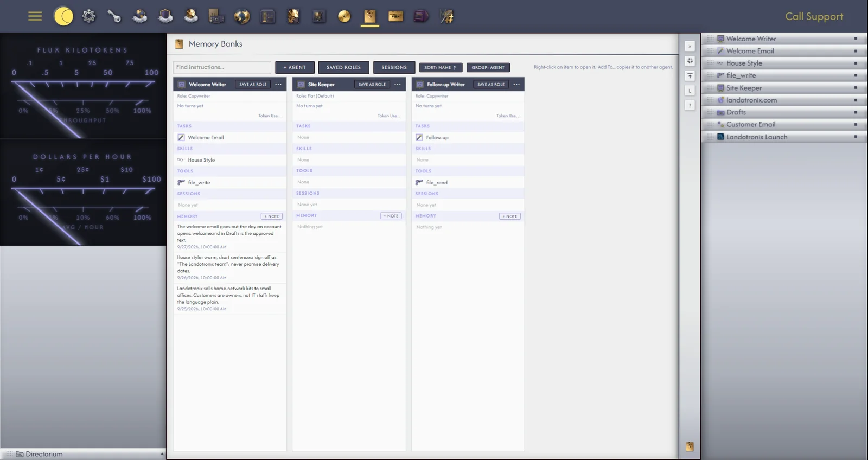
Task: Click the gold cassette tape icon
Action: [x=395, y=16]
